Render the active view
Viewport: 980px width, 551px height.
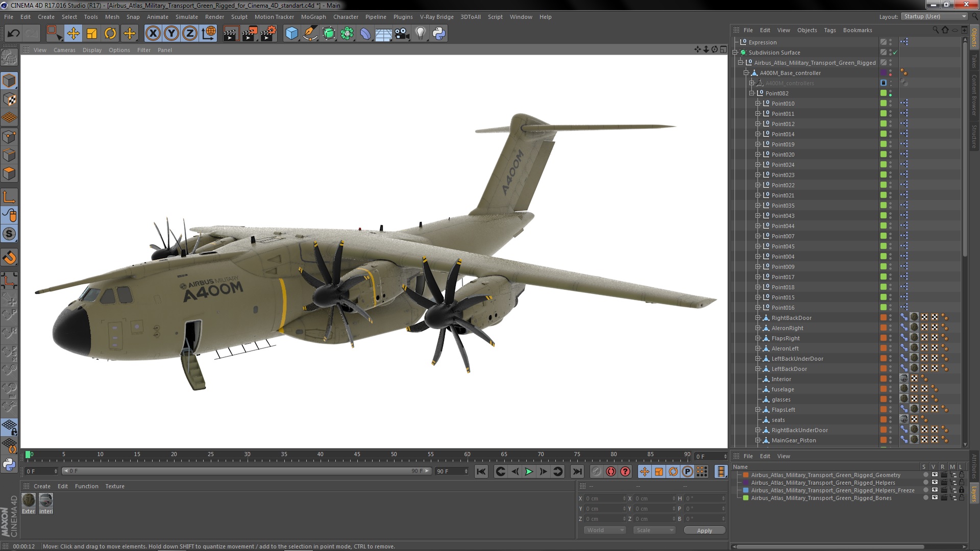(231, 34)
